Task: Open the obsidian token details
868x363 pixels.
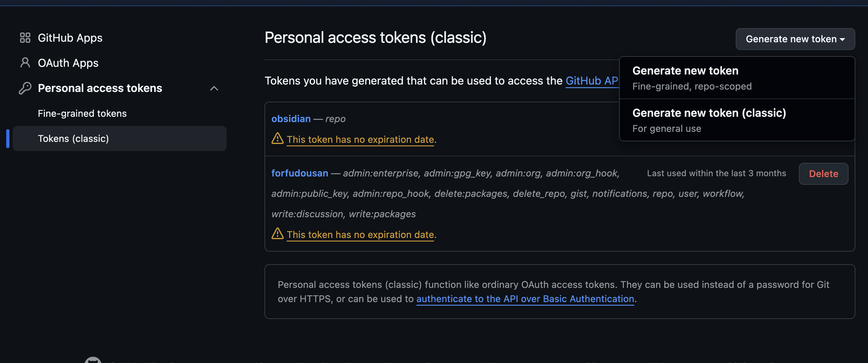Action: (291, 119)
